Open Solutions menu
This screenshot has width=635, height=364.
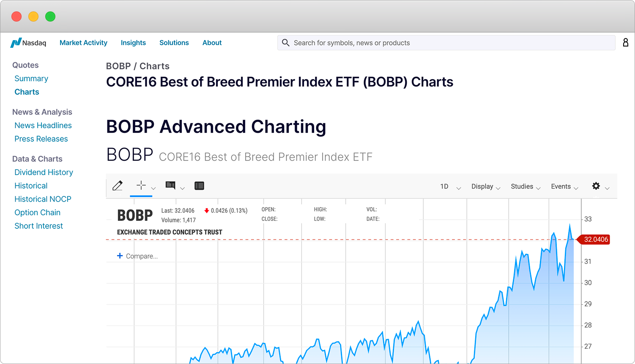click(174, 43)
